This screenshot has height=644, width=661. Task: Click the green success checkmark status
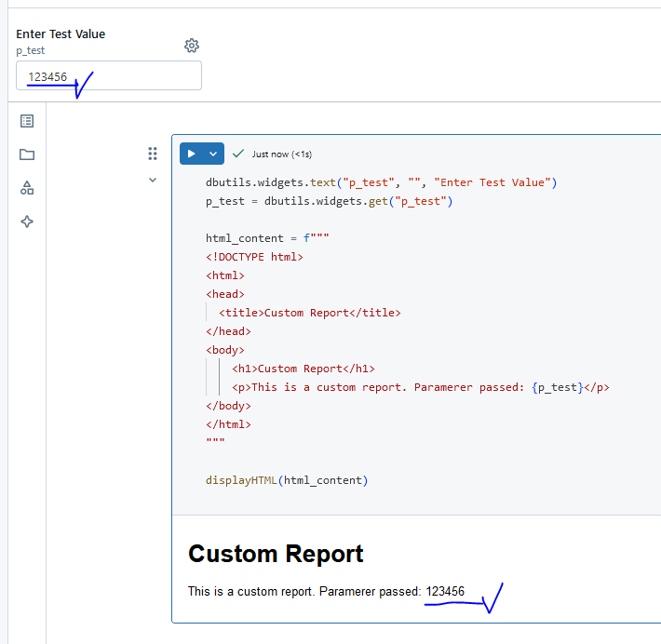238,154
